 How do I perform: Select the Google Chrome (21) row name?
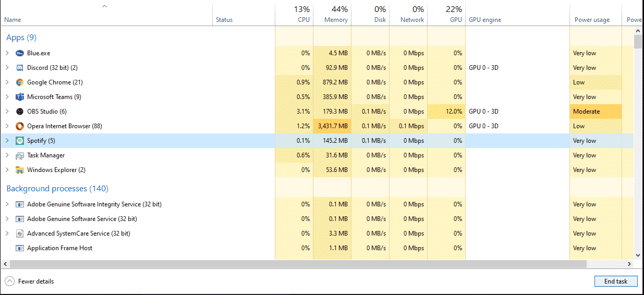[55, 82]
